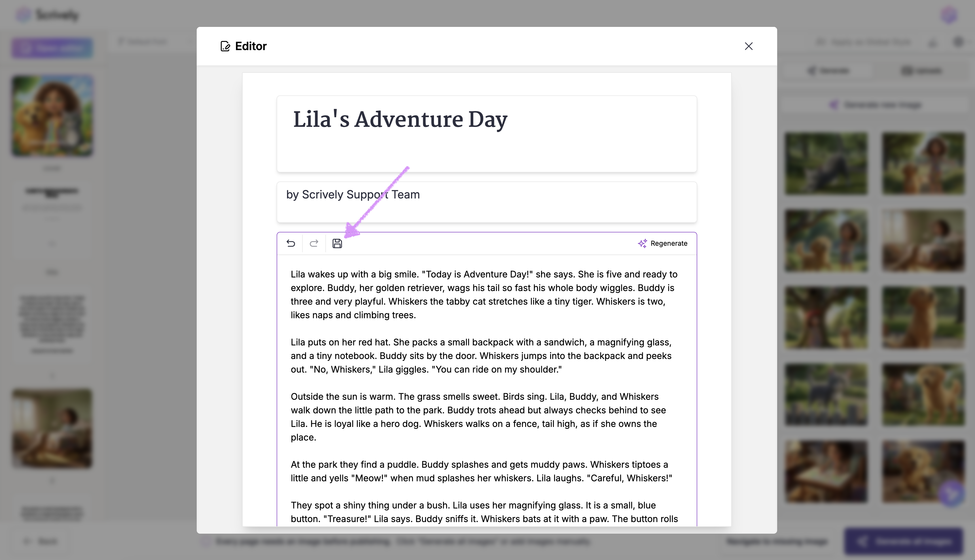The image size is (975, 560).
Task: Click the Generate all images button
Action: (x=903, y=542)
